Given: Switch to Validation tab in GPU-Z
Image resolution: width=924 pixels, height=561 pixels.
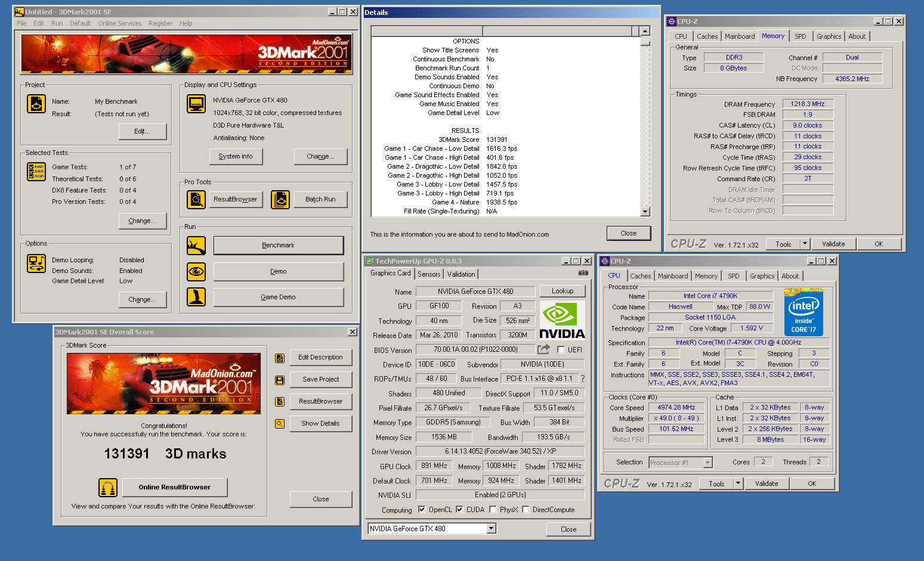Looking at the screenshot, I should [x=461, y=274].
